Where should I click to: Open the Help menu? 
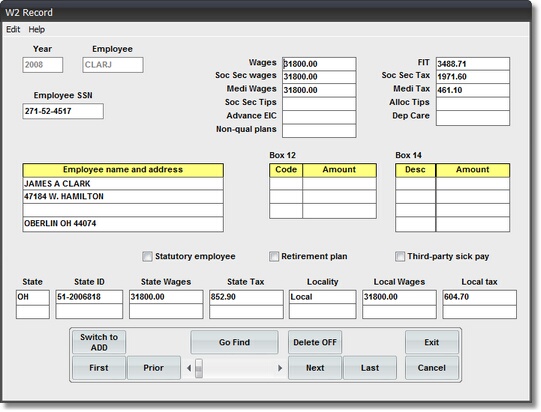(x=37, y=30)
